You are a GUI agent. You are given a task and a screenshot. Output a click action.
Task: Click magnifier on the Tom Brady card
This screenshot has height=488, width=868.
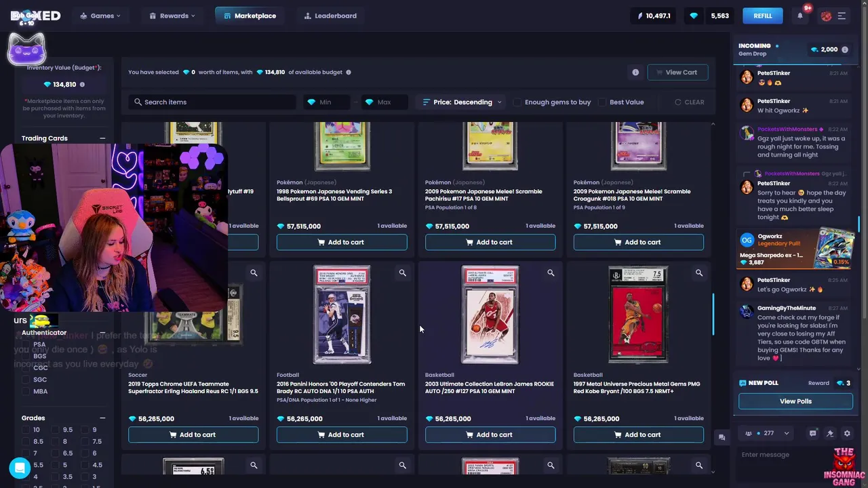pyautogui.click(x=402, y=273)
